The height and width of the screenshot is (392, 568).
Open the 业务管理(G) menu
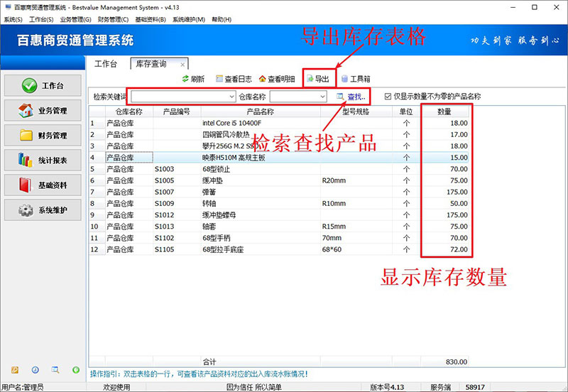pos(76,20)
